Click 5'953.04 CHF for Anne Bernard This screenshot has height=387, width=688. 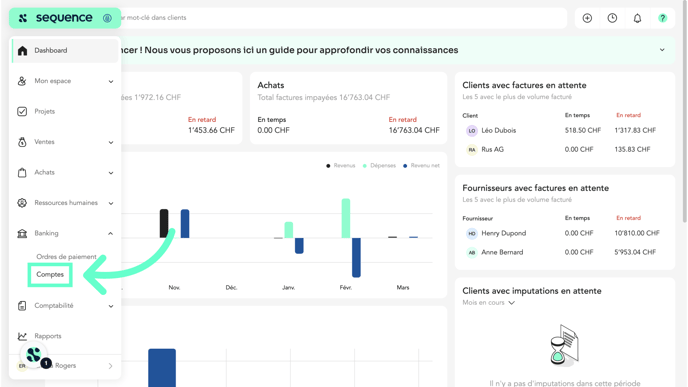635,252
